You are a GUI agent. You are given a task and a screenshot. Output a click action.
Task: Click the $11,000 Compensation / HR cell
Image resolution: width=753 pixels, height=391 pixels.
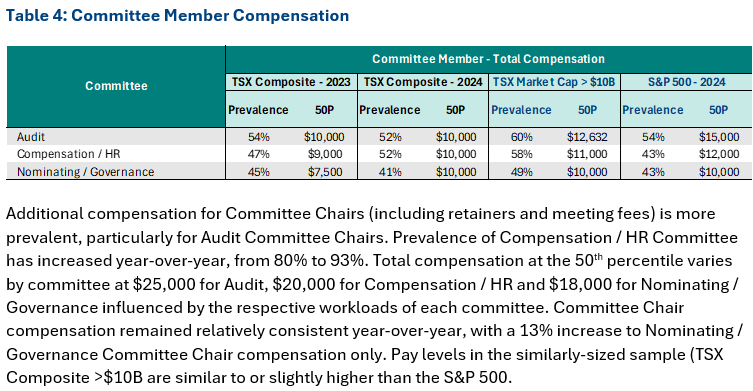[x=587, y=154]
